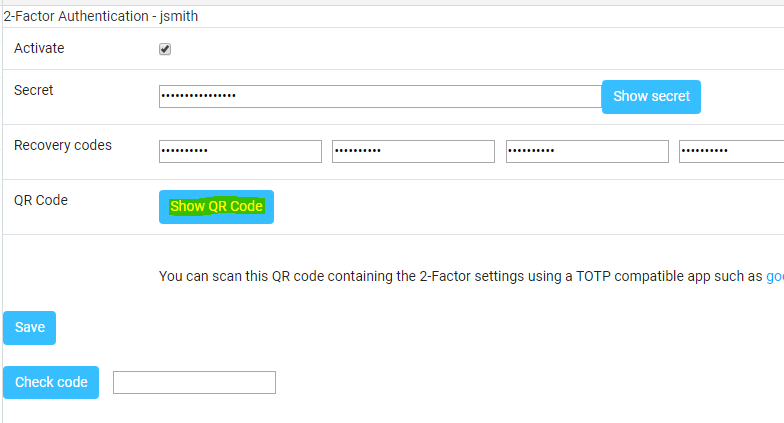Focus the fourth recovery code field

click(x=731, y=151)
